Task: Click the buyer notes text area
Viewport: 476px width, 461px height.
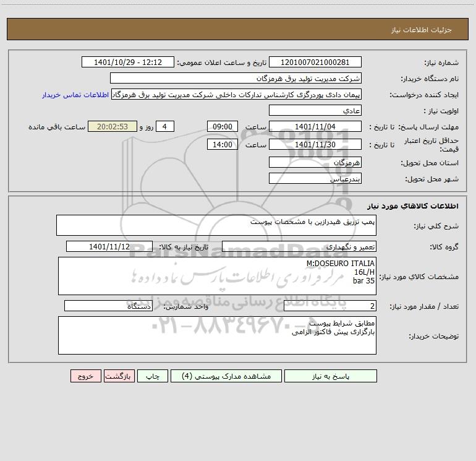Action: [217, 335]
